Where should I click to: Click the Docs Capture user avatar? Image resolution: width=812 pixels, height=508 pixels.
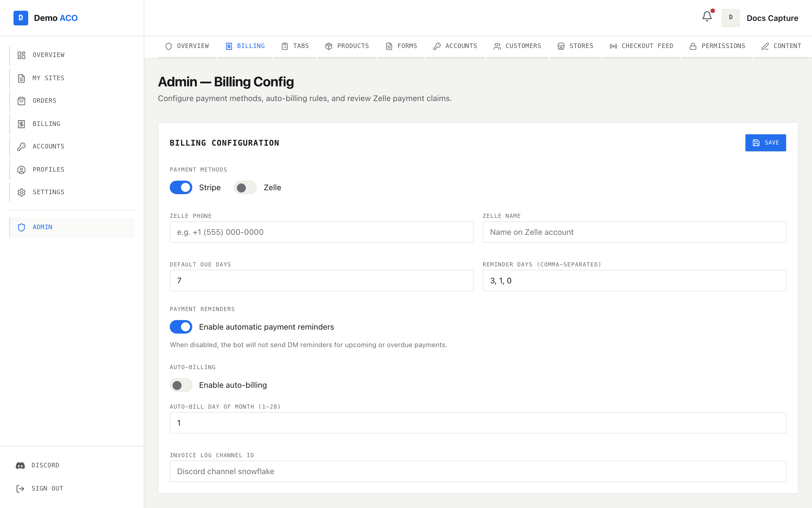pos(731,18)
